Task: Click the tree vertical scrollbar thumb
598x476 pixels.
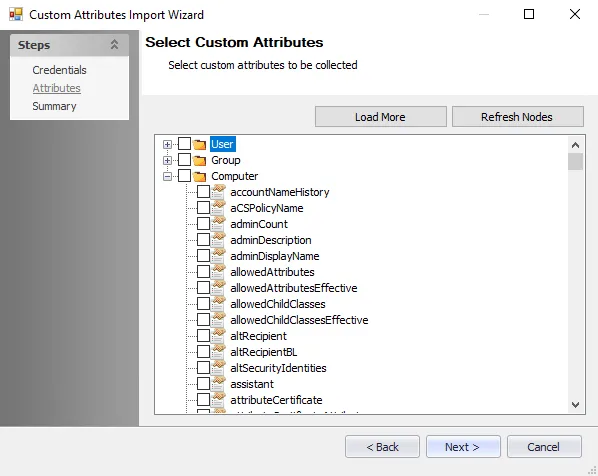Action: pos(575,161)
